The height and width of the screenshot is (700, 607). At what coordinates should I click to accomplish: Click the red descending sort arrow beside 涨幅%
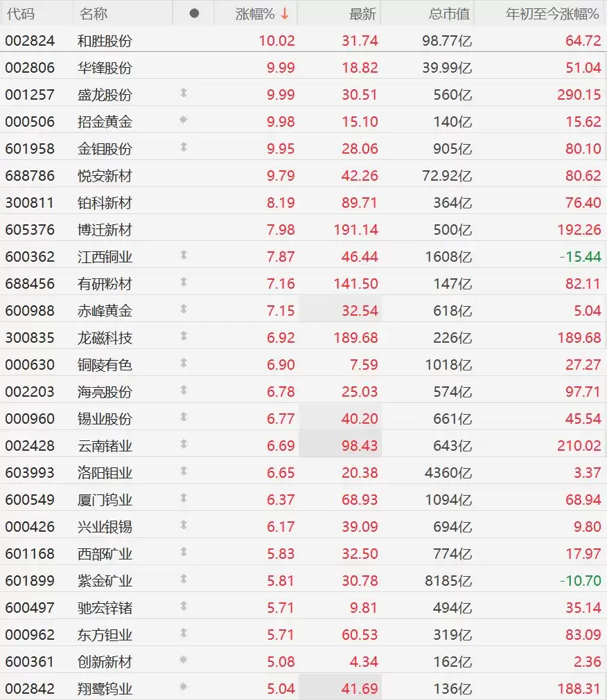(x=285, y=14)
